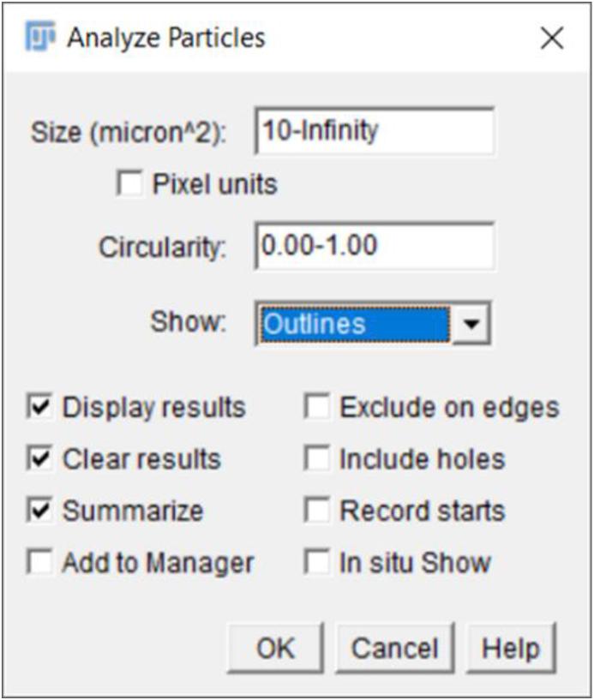Open Help for Analyze Particles

click(x=511, y=649)
